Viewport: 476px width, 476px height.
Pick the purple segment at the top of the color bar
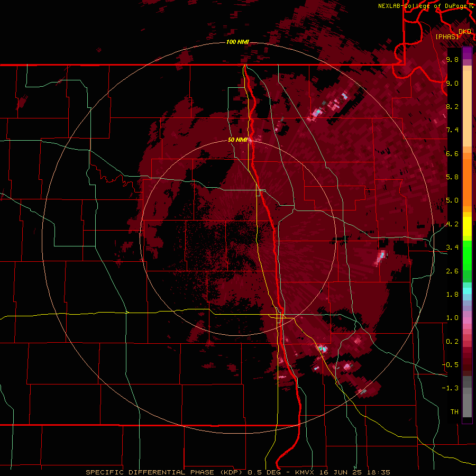point(467,53)
